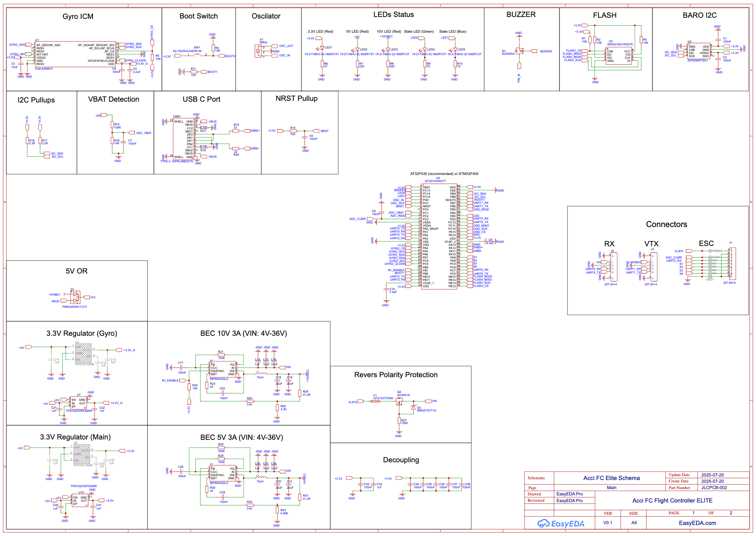The height and width of the screenshot is (536, 756).
Task: Select the VLIPO net port in polarity protection
Action: coord(360,402)
